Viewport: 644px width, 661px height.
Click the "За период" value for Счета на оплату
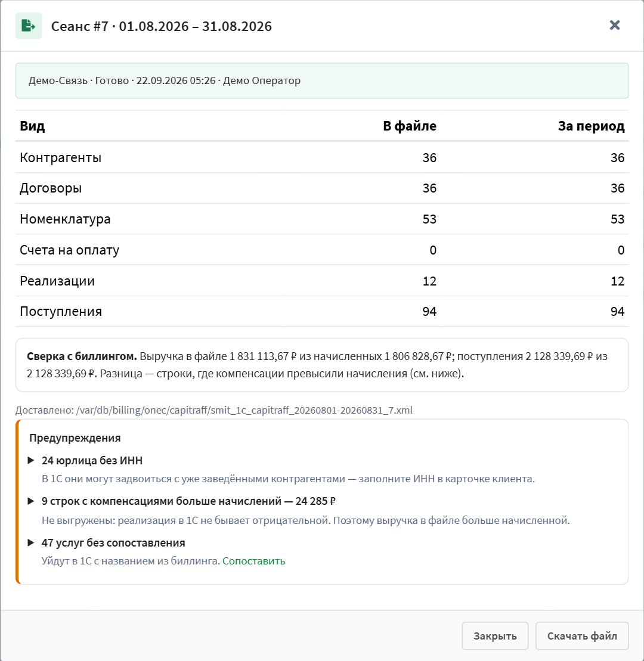pos(621,250)
